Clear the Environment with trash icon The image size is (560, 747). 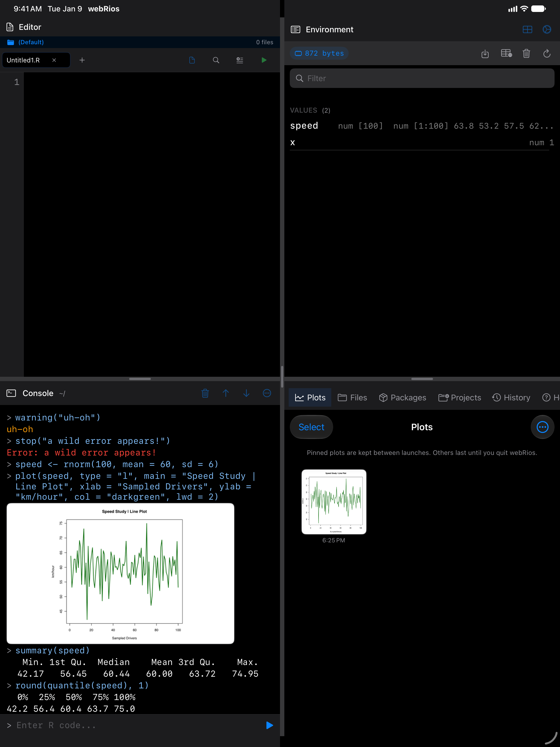point(526,53)
